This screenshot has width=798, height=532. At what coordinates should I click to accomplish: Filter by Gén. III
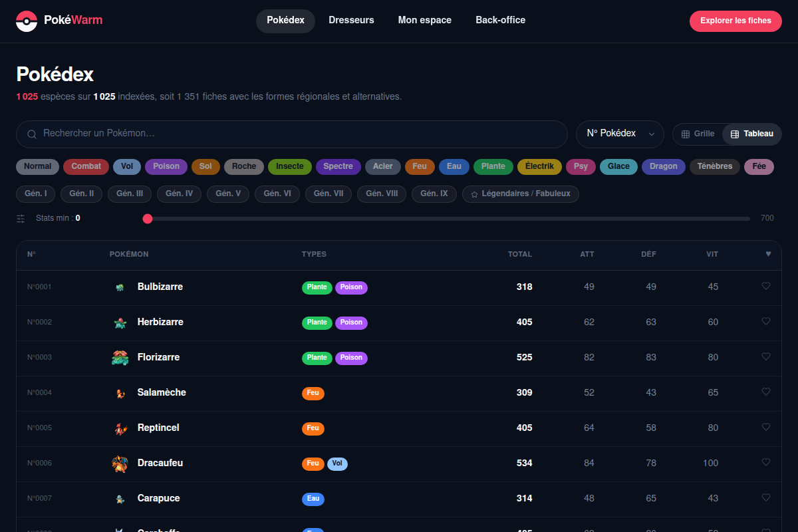130,194
